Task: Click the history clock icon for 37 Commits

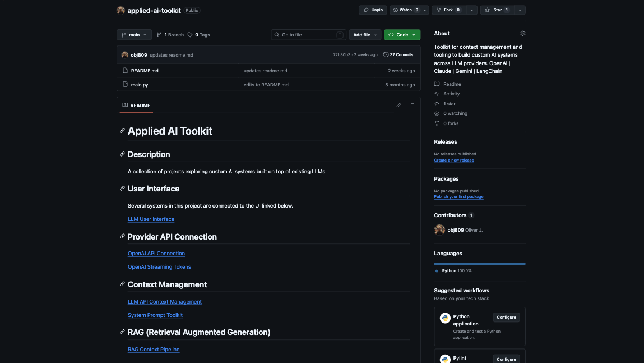Action: (386, 54)
